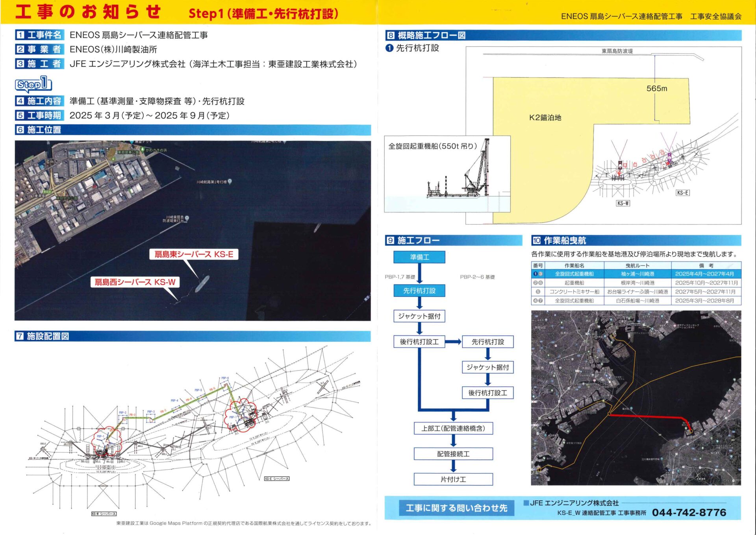This screenshot has height=535, width=756.
Task: Click the Step1 (準備工・先行杭打設) heading
Action: pyautogui.click(x=263, y=13)
